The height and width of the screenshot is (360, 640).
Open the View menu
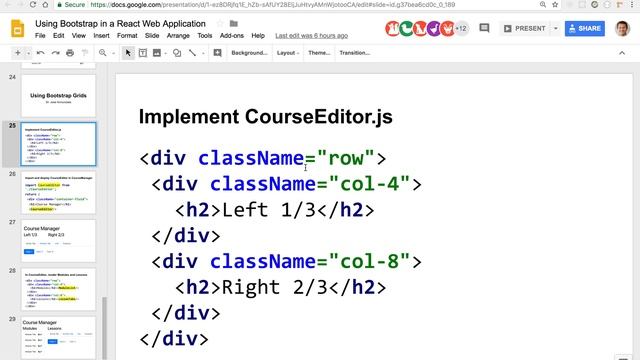coord(79,36)
